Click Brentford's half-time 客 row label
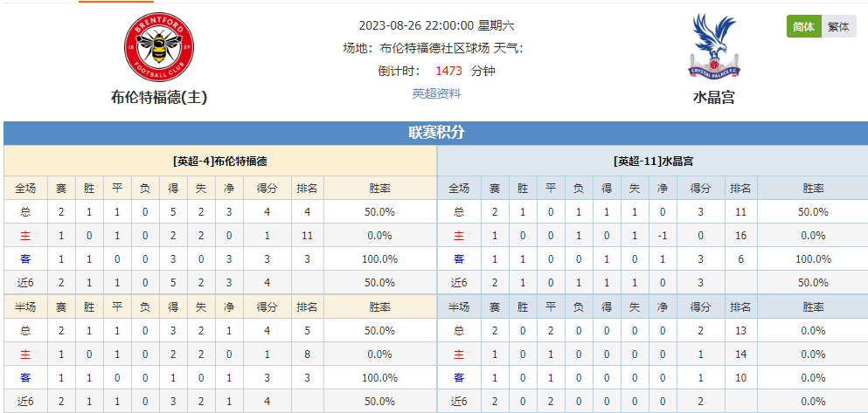 (25, 377)
